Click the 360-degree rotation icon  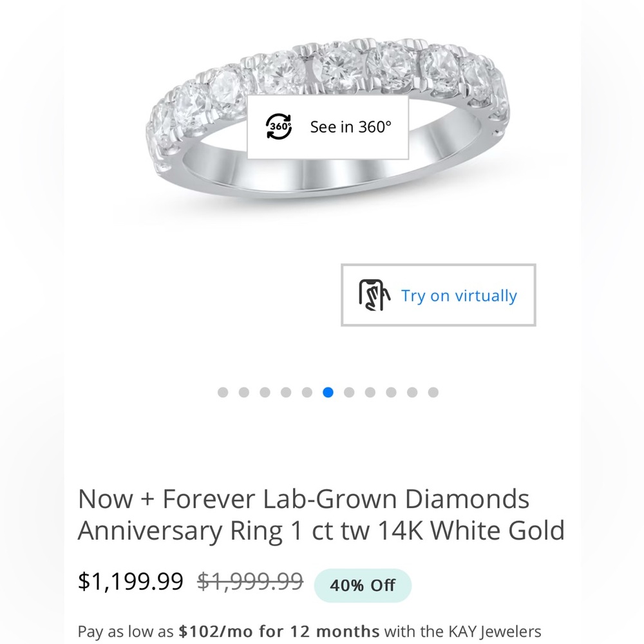coord(278,127)
